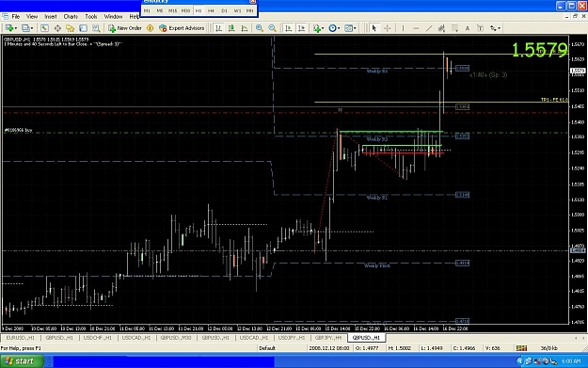Open the Terminal window icon
This screenshot has height=368, width=588.
(x=83, y=28)
